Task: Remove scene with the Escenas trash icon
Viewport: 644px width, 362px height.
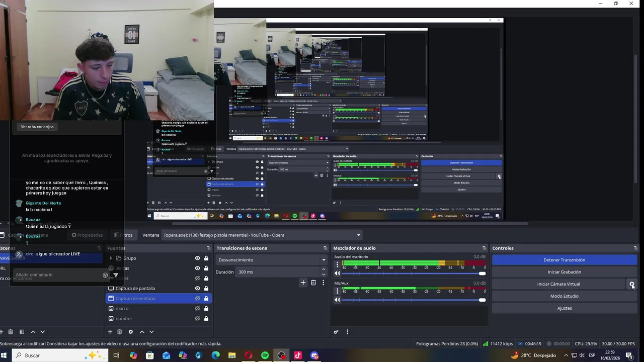Action: point(10,332)
